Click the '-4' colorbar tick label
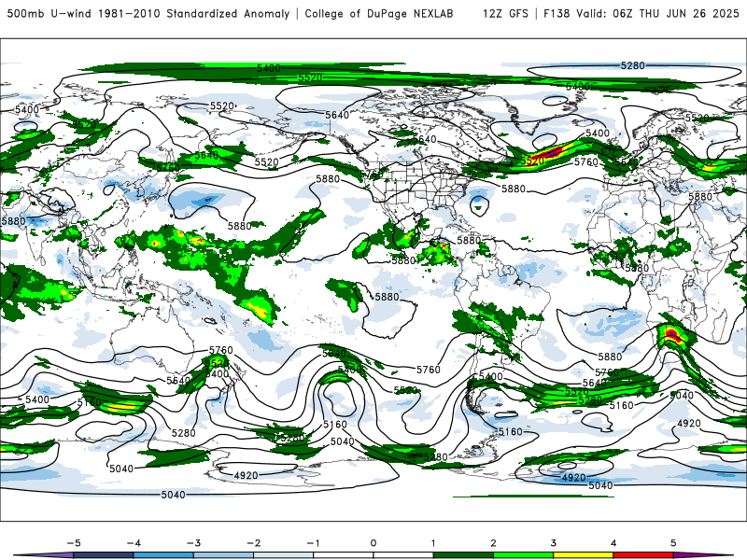This screenshot has width=747, height=560. [134, 543]
